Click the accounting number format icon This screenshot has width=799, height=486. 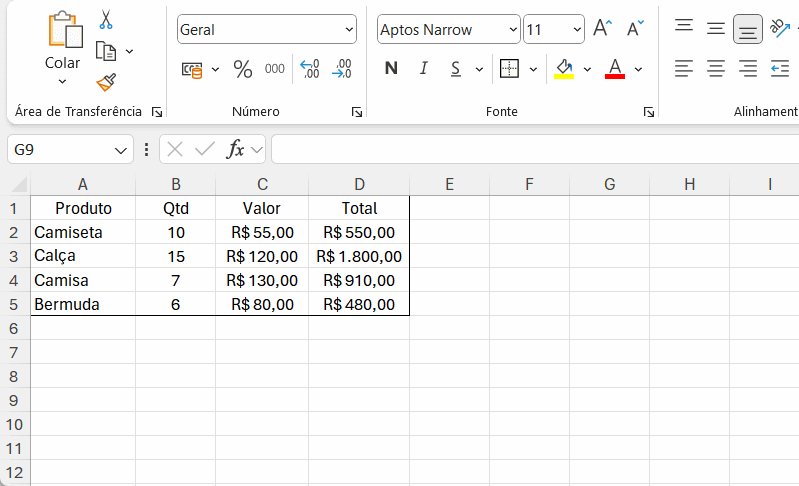[191, 69]
